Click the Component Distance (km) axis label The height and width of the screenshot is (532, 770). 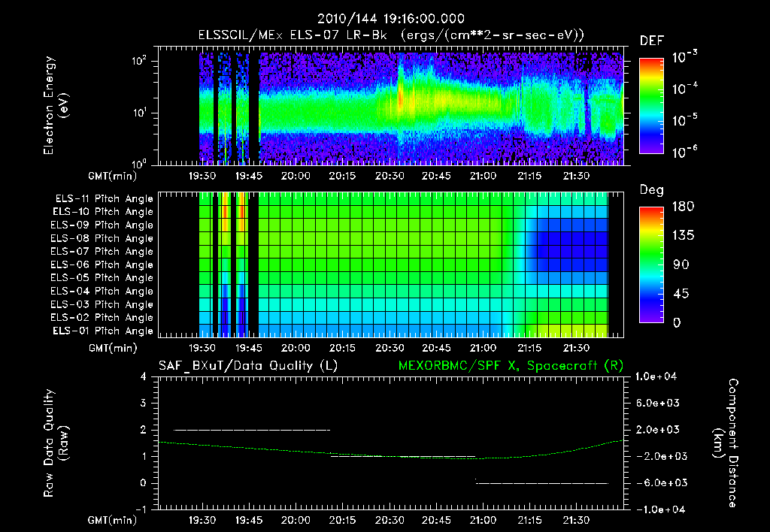(x=726, y=443)
